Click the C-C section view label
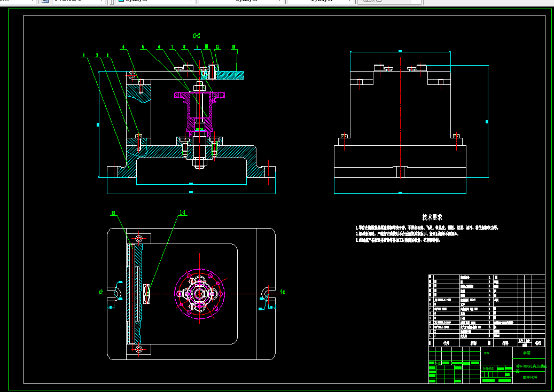 (x=197, y=36)
